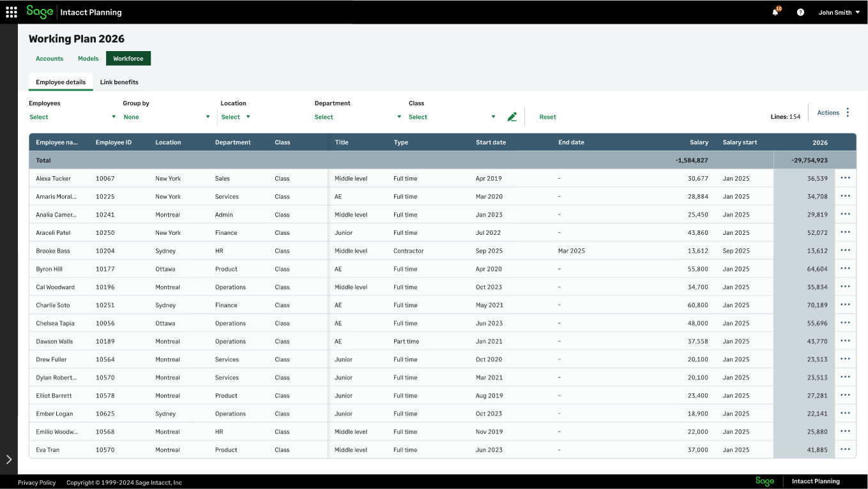This screenshot has height=489, width=868.
Task: Click the Type column header
Action: [401, 142]
